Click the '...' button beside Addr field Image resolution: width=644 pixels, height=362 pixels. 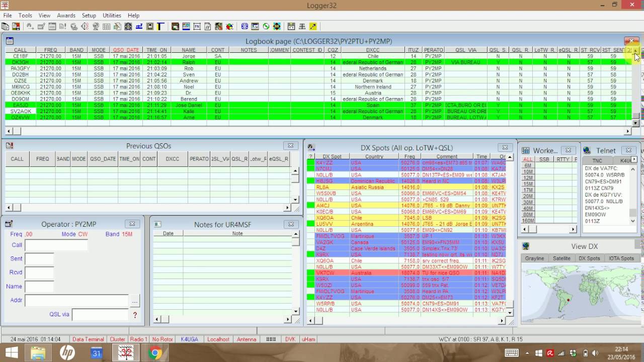pyautogui.click(x=134, y=301)
